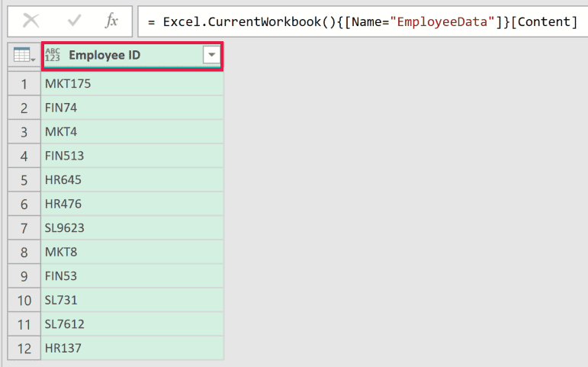Select the Employee ID column header
This screenshot has width=588, height=367.
(x=133, y=56)
